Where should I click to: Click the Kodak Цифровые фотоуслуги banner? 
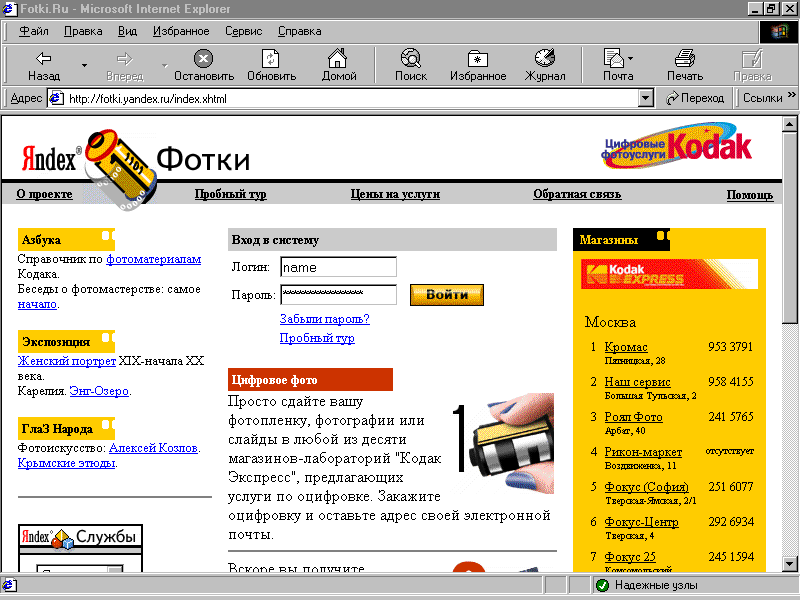point(677,146)
